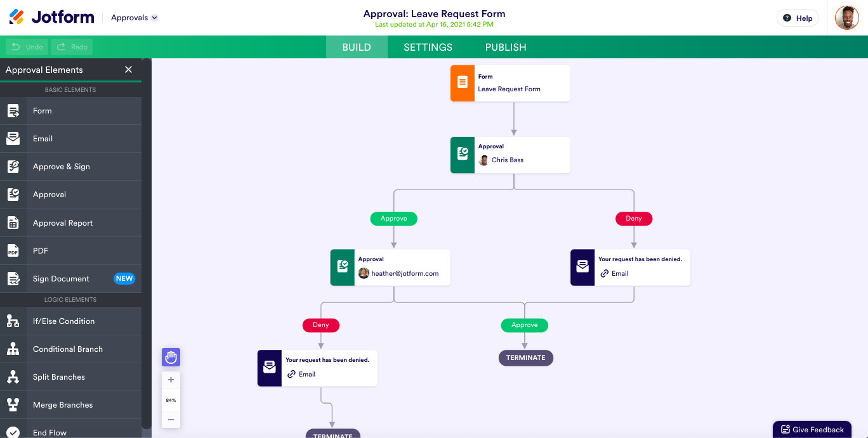The image size is (868, 438).
Task: Select the Form element icon in sidebar
Action: coord(13,111)
